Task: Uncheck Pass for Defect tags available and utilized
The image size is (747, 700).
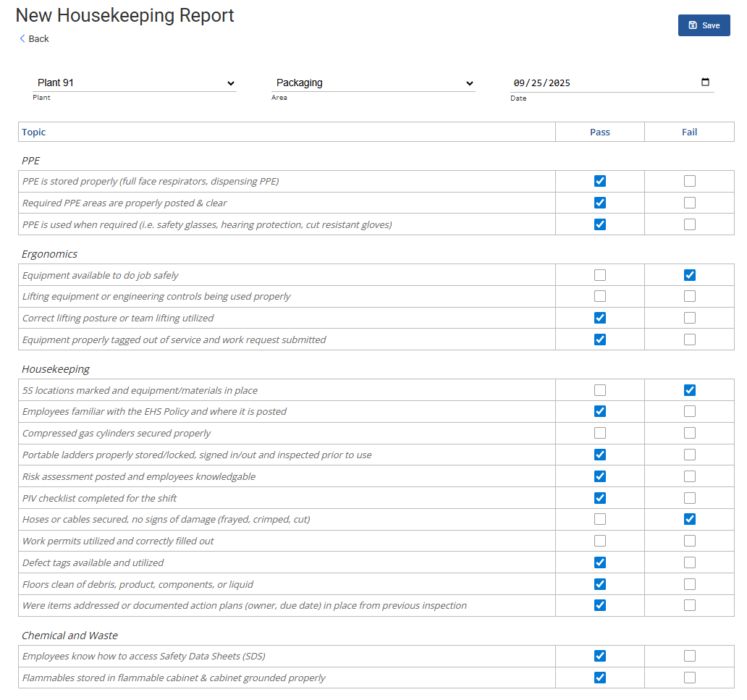Action: coord(600,562)
